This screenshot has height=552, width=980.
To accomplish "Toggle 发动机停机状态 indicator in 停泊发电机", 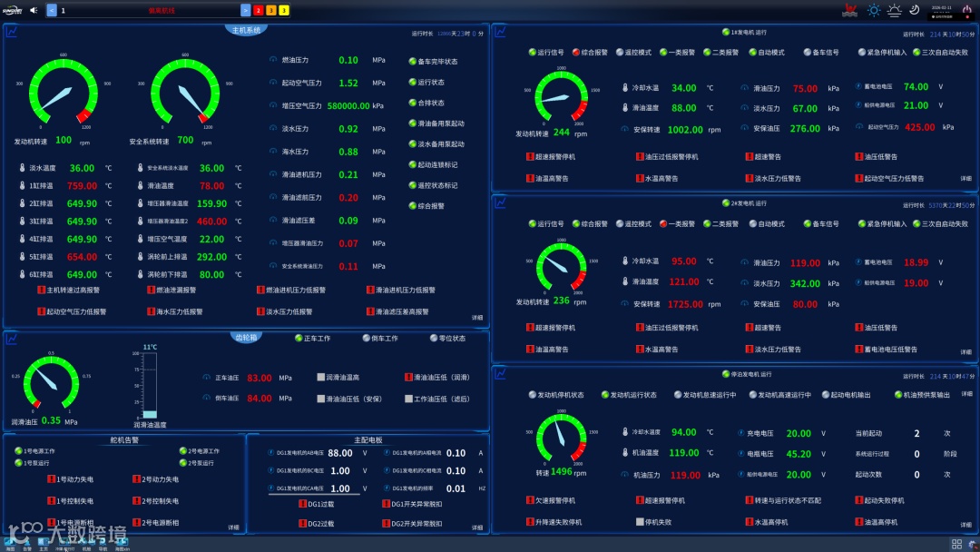I will (556, 394).
